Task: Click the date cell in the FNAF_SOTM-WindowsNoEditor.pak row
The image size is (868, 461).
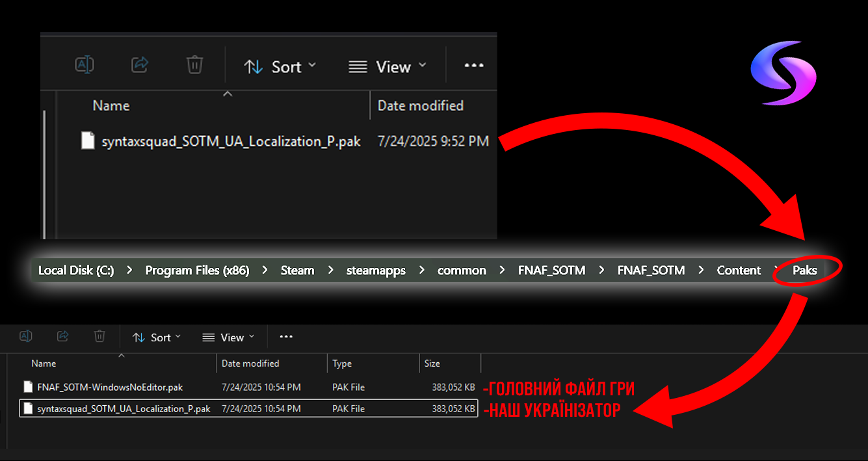Action: point(261,388)
